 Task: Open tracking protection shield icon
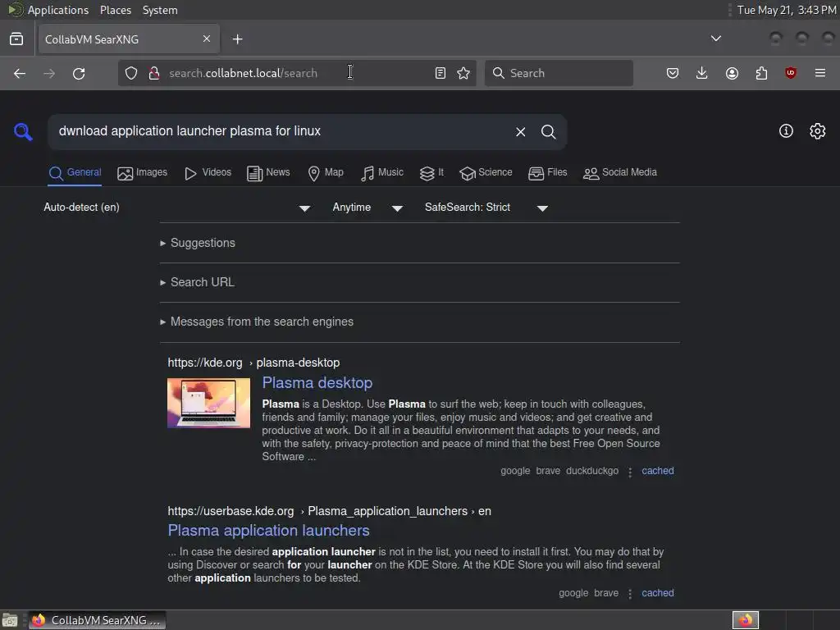[130, 73]
